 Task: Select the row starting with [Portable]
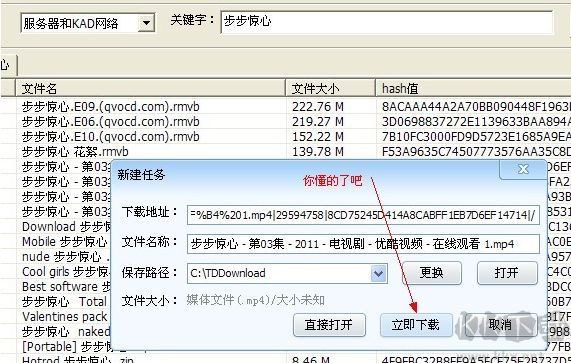point(66,346)
